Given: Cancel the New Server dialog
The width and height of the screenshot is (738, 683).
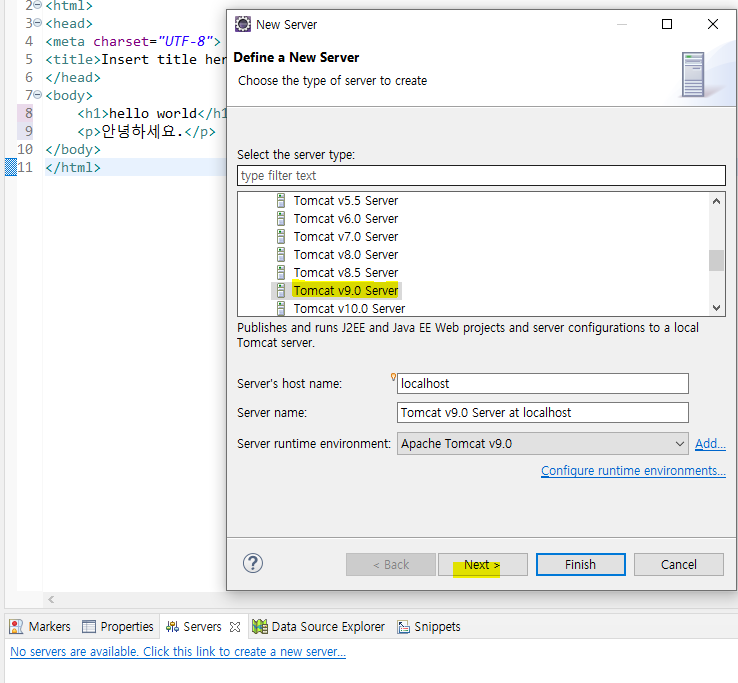Looking at the screenshot, I should (678, 564).
